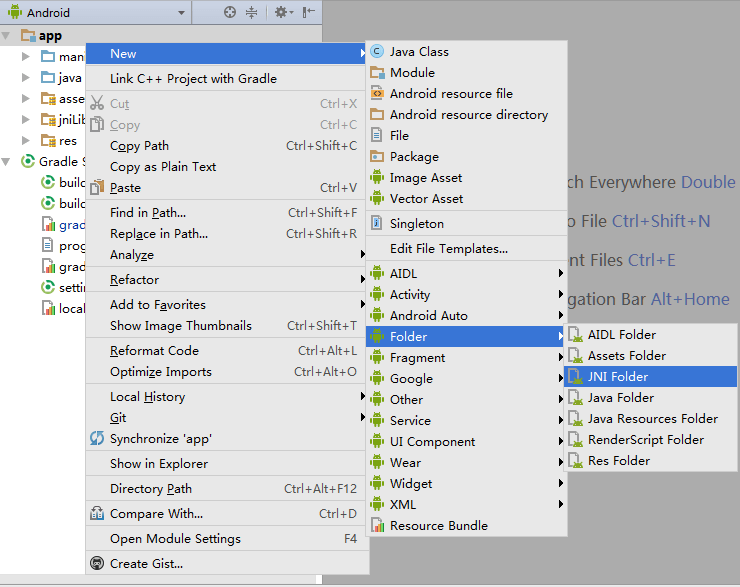Click the Java Class icon
Screen dimensions: 740x587
coord(377,51)
